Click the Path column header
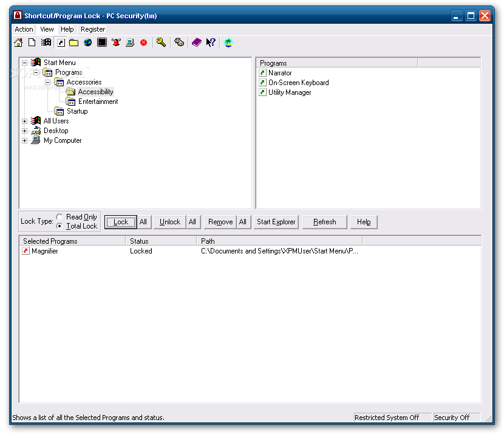The height and width of the screenshot is (434, 504). pos(279,241)
